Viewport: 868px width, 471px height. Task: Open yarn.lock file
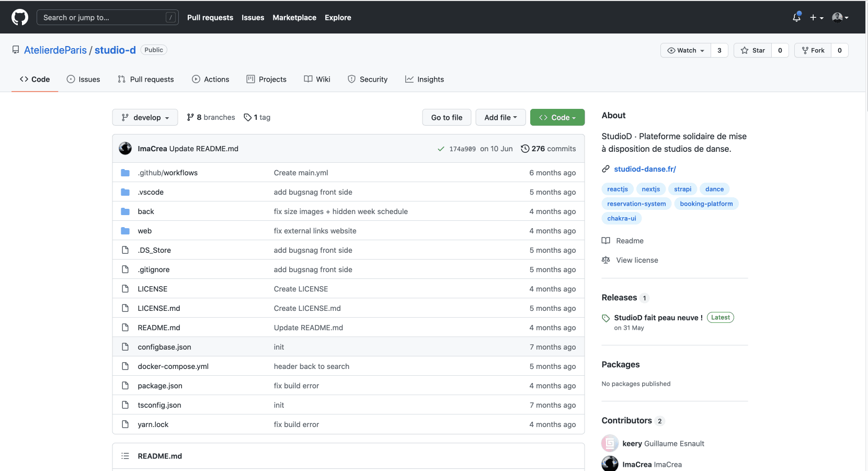(x=153, y=424)
